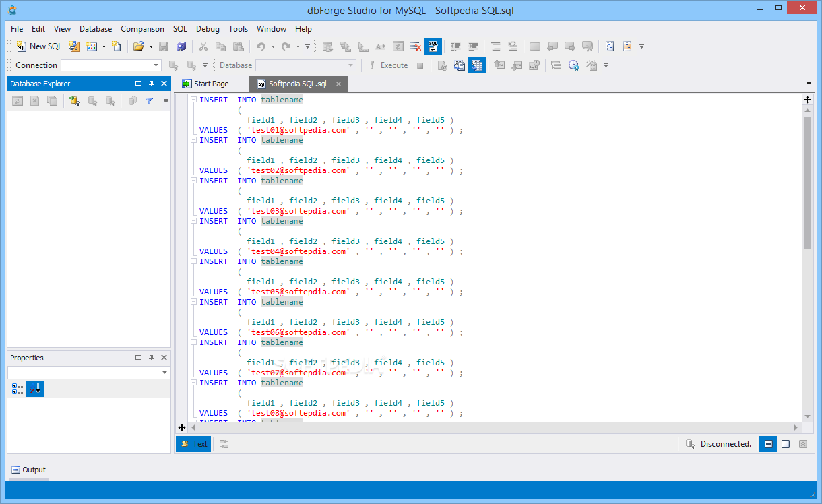Click the horizontal scrollbar right arrow
Image resolution: width=822 pixels, height=504 pixels.
796,427
